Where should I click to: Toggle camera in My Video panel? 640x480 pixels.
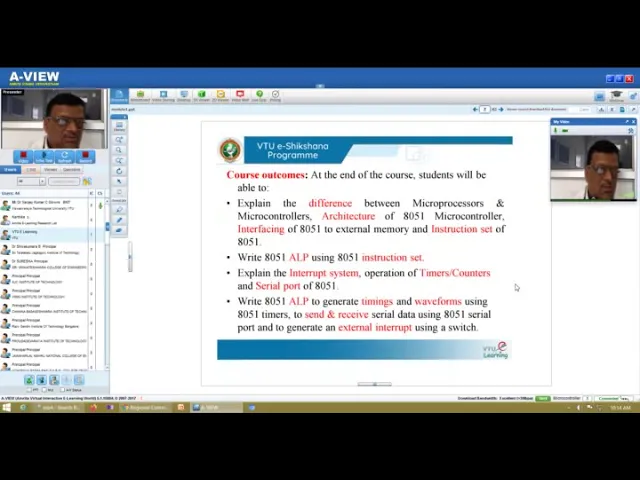[565, 131]
